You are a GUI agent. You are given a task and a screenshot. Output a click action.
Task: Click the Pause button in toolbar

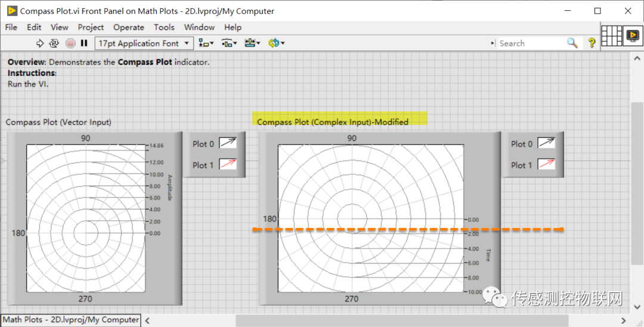click(84, 43)
